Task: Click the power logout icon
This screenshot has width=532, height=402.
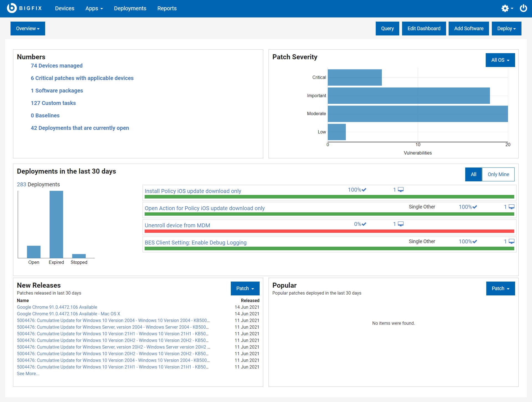Action: coord(523,8)
